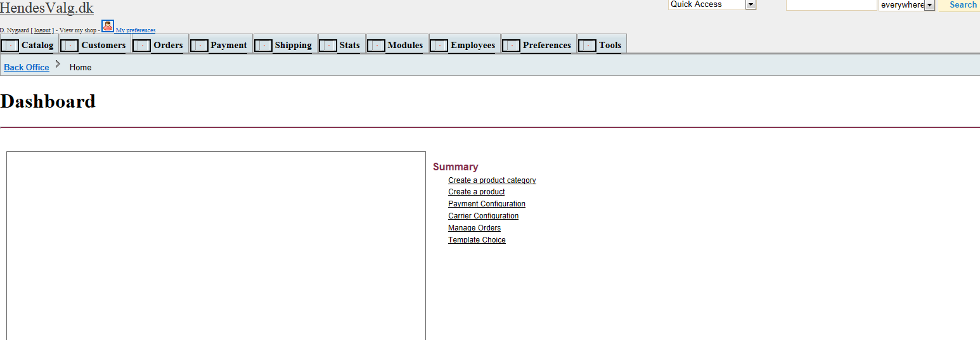The image size is (980, 340).
Task: Open the Template Choice link
Action: pos(477,240)
